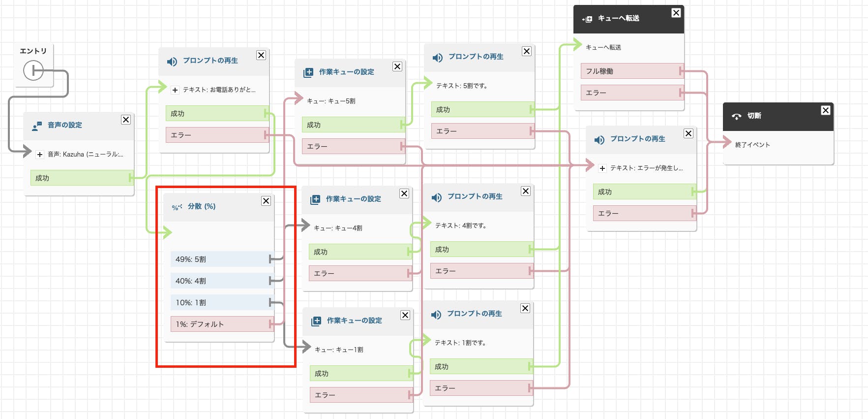This screenshot has width=868, height=419.
Task: Click the エントリ start circle icon
Action: point(33,71)
